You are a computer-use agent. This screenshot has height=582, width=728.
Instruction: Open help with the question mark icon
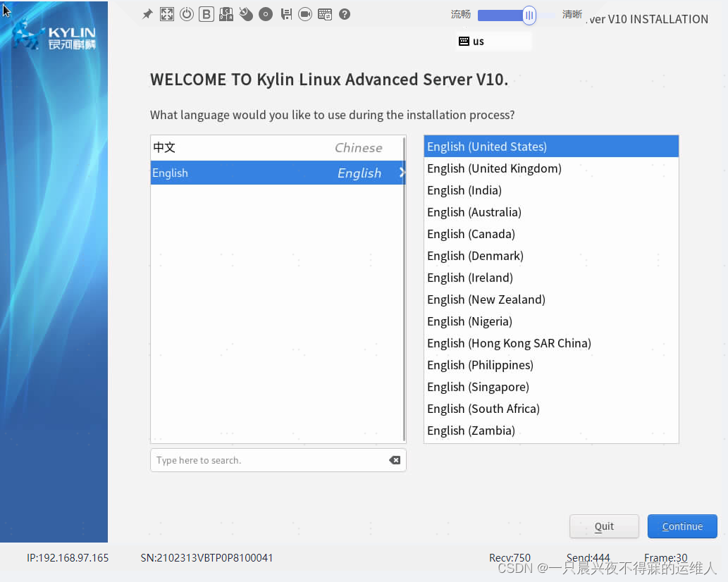click(x=345, y=14)
